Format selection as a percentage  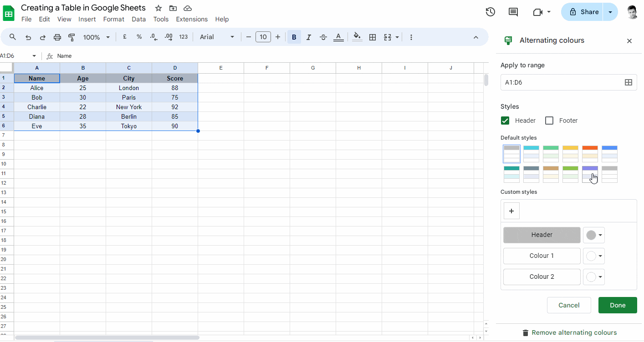pyautogui.click(x=139, y=37)
